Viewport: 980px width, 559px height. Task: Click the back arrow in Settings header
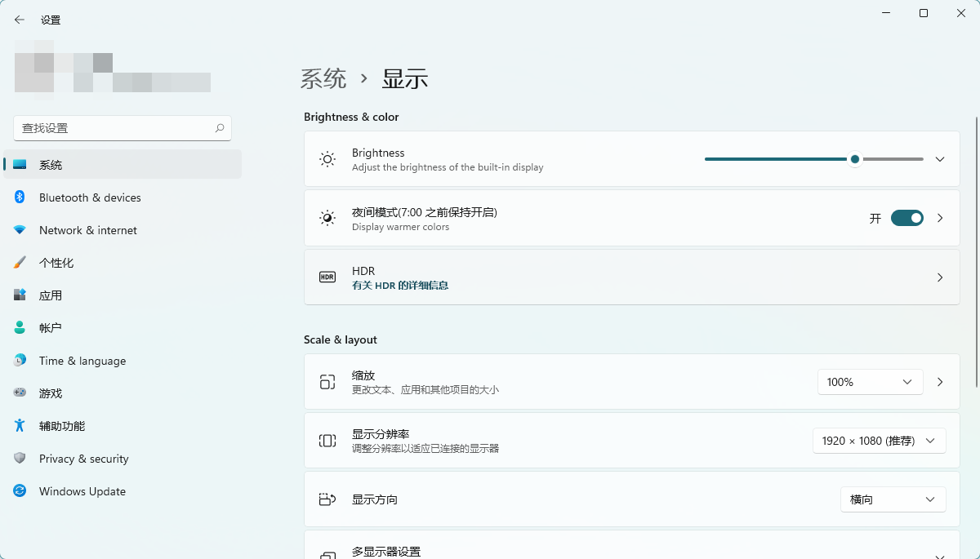click(x=20, y=20)
